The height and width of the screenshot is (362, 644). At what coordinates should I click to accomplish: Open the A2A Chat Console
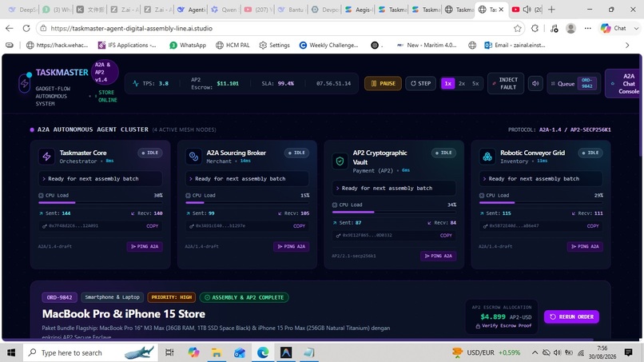(624, 83)
